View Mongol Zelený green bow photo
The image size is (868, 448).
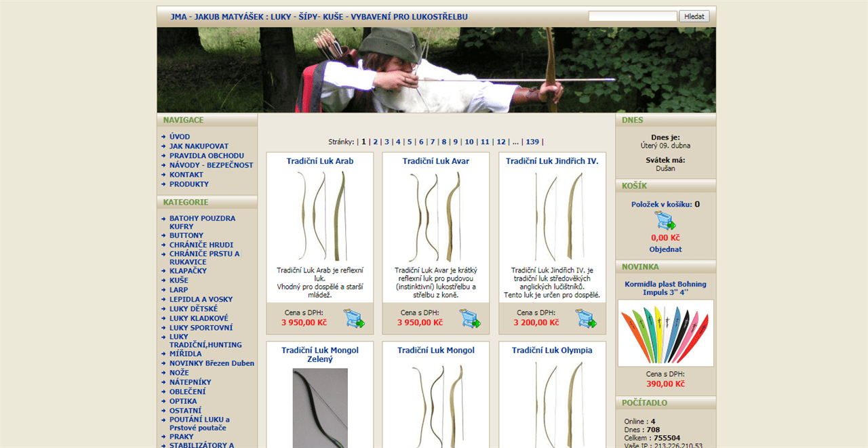[320, 408]
